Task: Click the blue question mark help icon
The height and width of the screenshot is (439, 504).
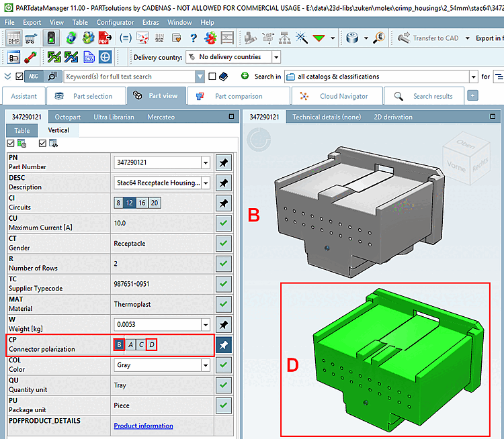Action: (x=193, y=38)
